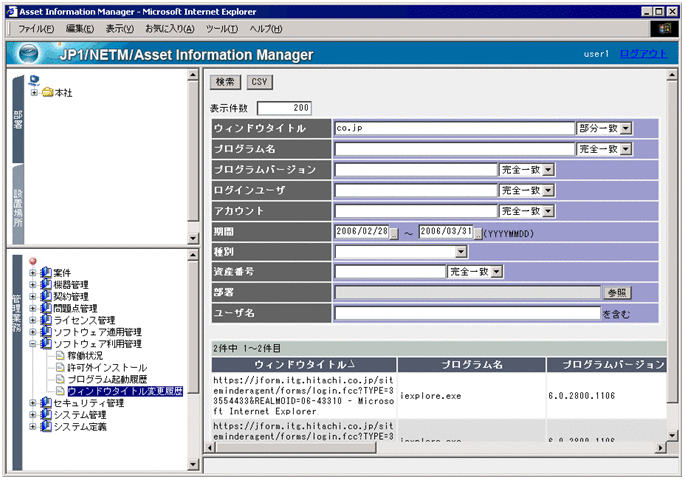Open the 表示(V) menu
Image resolution: width=685 pixels, height=480 pixels.
(x=120, y=29)
